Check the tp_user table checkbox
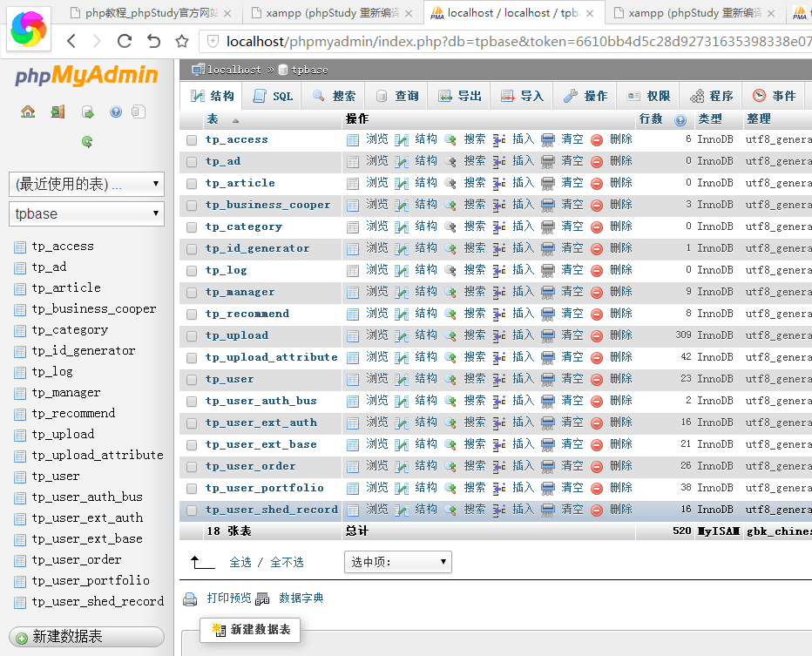The height and width of the screenshot is (656, 812). [x=192, y=379]
